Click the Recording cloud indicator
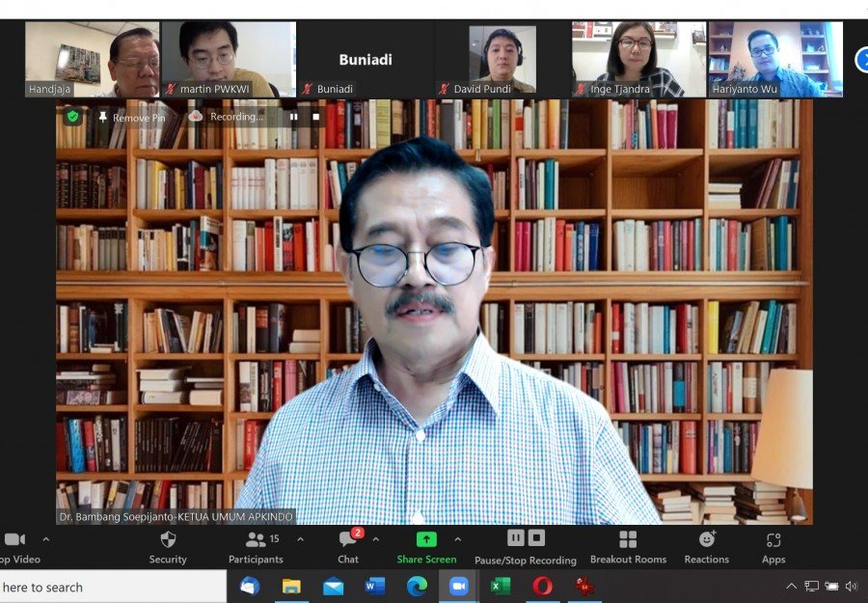The height and width of the screenshot is (603, 868). pos(226,117)
